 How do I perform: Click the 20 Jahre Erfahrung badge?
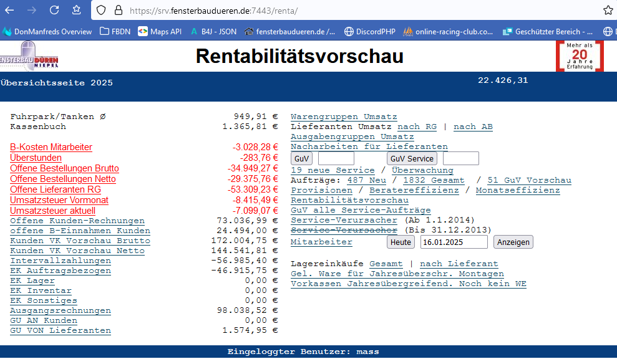(580, 56)
